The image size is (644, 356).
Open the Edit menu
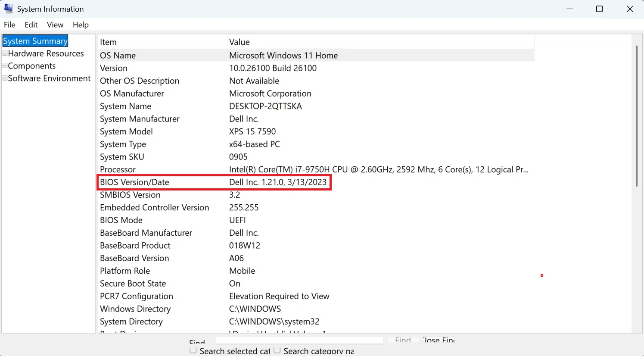pyautogui.click(x=31, y=25)
